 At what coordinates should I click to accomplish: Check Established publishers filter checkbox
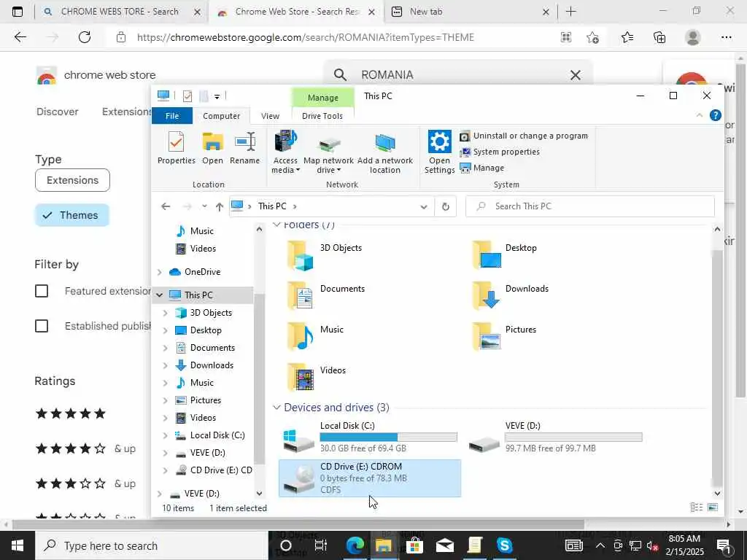[x=42, y=326]
